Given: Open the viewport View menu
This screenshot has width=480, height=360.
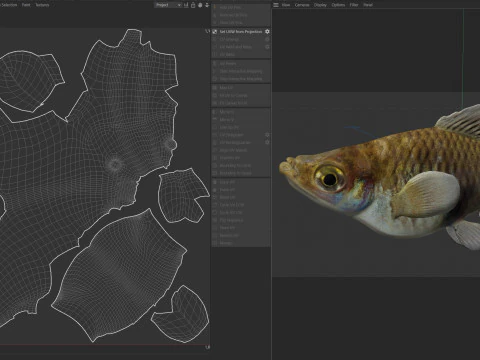Looking at the screenshot, I should pyautogui.click(x=286, y=5).
